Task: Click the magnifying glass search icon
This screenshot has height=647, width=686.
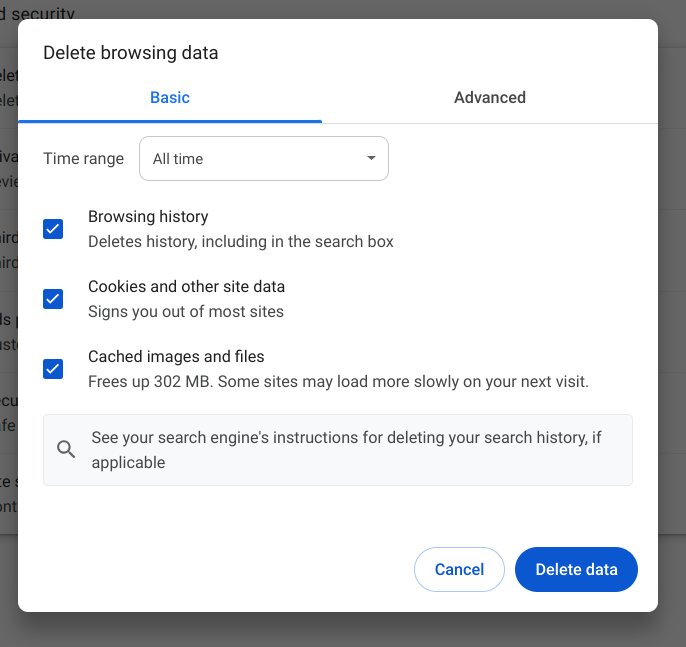Action: coord(66,450)
